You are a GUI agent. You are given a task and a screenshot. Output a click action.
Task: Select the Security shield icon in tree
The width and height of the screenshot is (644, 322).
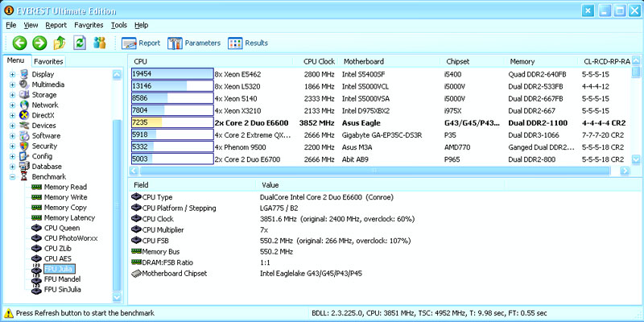(24, 147)
